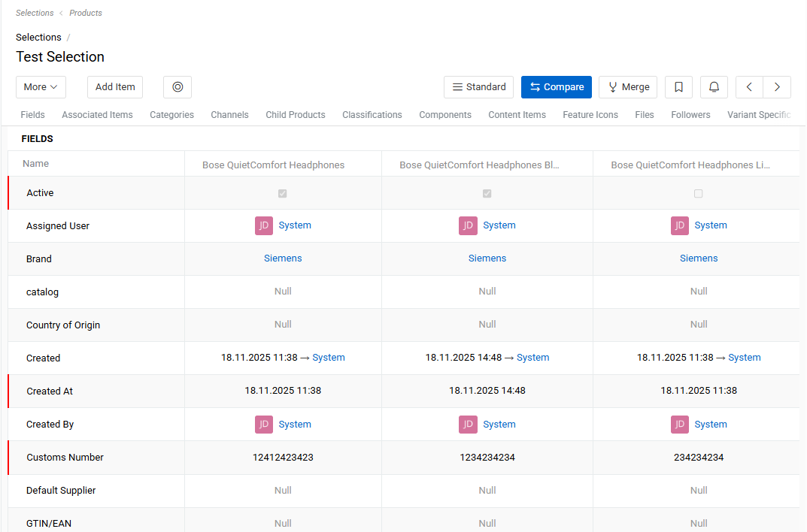Switch to the Child Products tab
The height and width of the screenshot is (532, 807).
(295, 115)
